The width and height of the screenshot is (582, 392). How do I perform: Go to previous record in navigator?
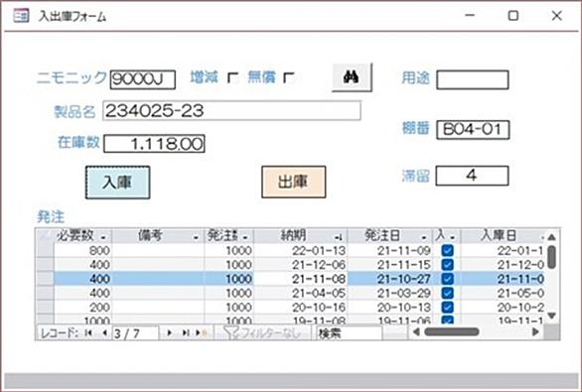click(104, 332)
